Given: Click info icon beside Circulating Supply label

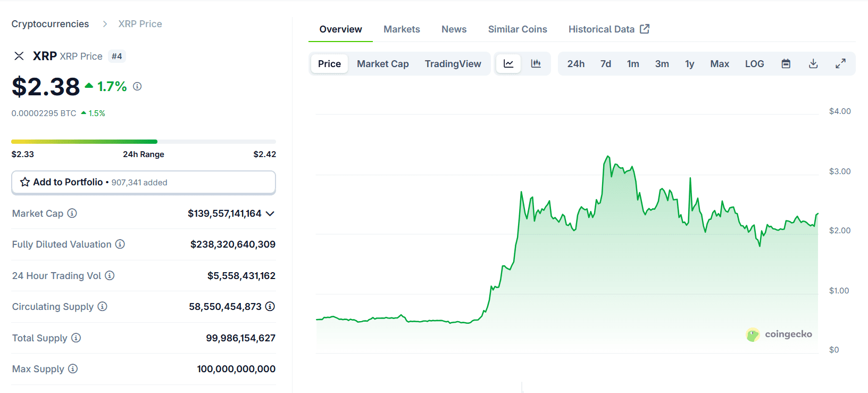Looking at the screenshot, I should (103, 306).
